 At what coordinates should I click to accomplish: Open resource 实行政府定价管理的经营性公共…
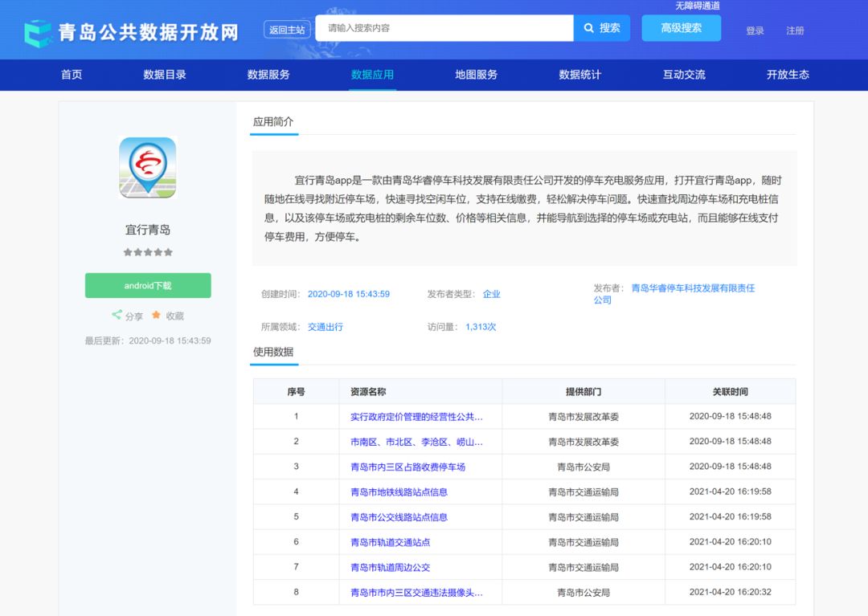pos(416,417)
